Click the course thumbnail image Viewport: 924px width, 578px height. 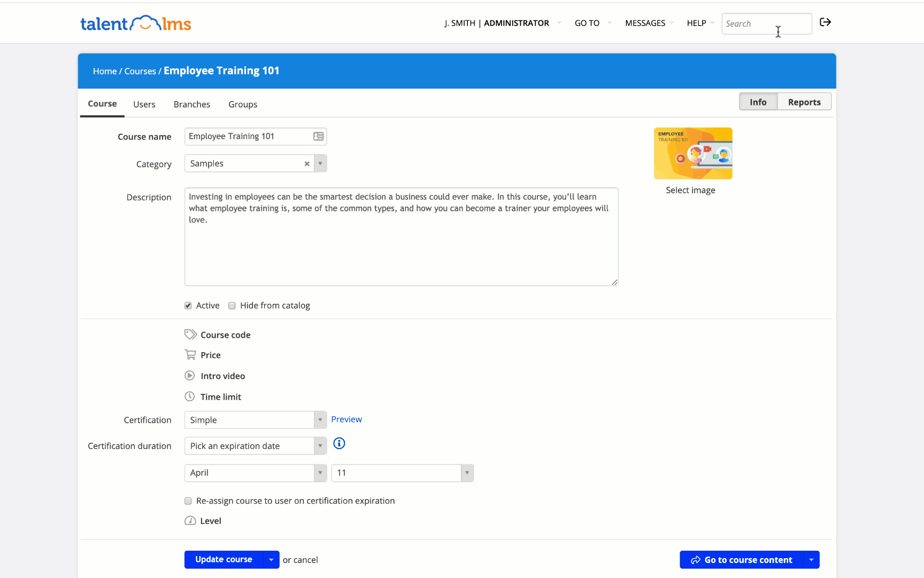click(x=693, y=153)
